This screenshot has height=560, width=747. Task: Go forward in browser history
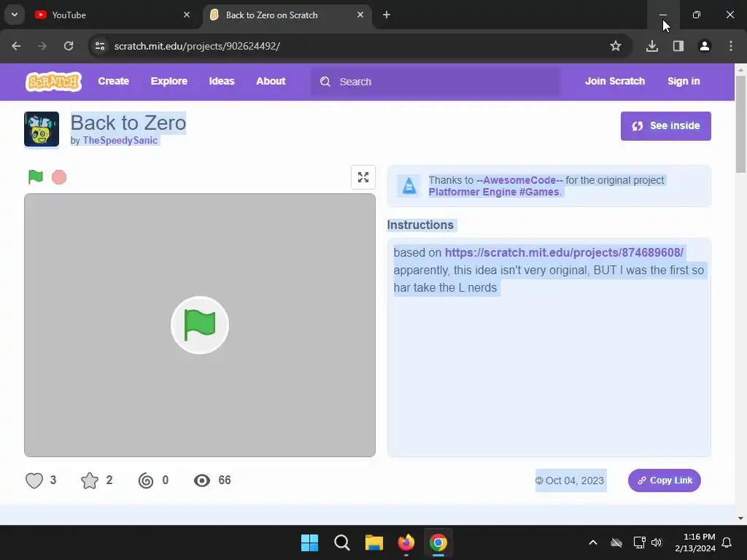tap(42, 46)
